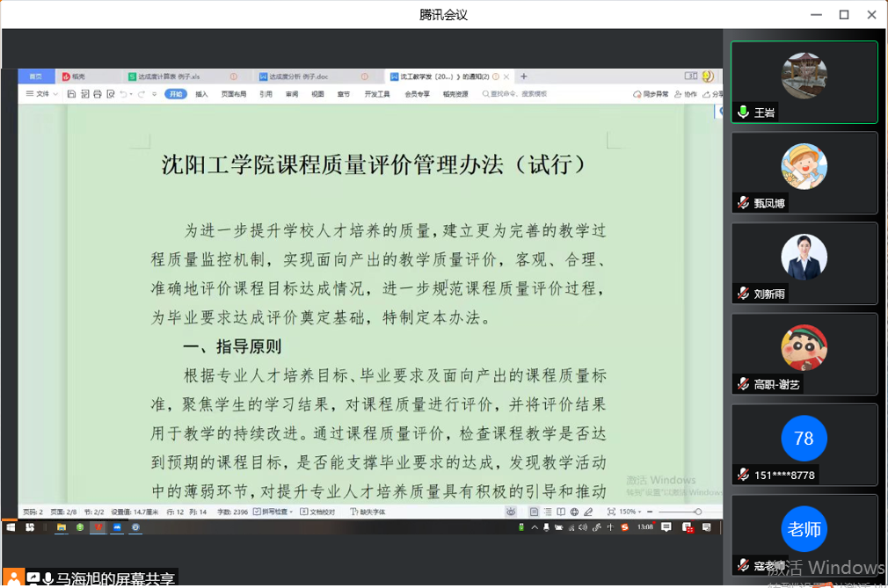This screenshot has width=888, height=588.
Task: Switch to web layout view icon
Action: click(x=574, y=512)
